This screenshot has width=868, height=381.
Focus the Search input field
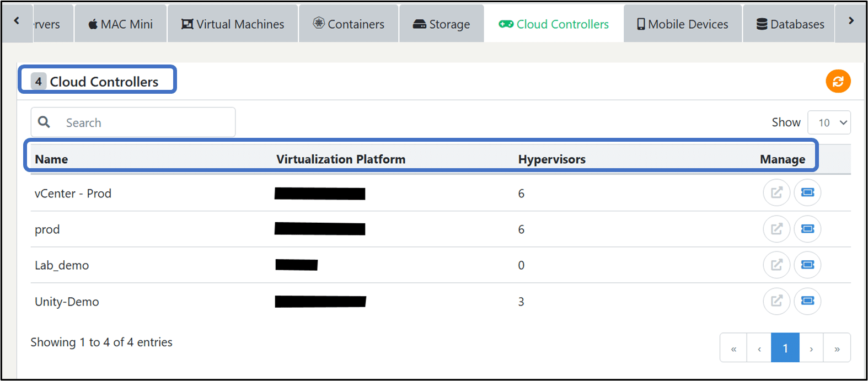pos(133,122)
